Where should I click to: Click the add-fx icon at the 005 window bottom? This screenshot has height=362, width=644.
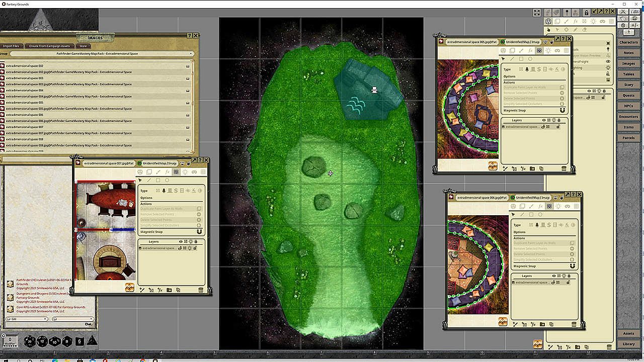click(x=523, y=168)
